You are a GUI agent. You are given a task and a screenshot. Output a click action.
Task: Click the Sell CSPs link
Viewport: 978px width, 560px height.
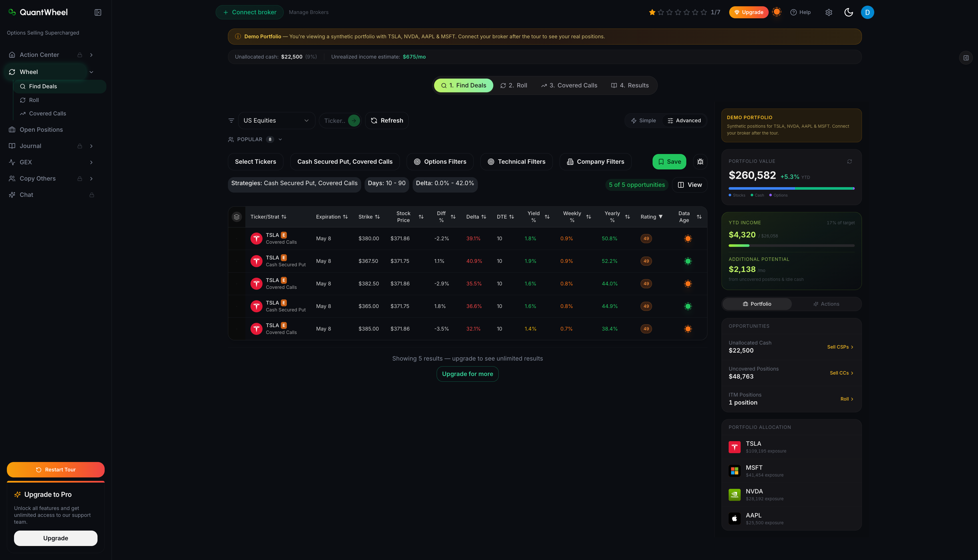pyautogui.click(x=840, y=347)
